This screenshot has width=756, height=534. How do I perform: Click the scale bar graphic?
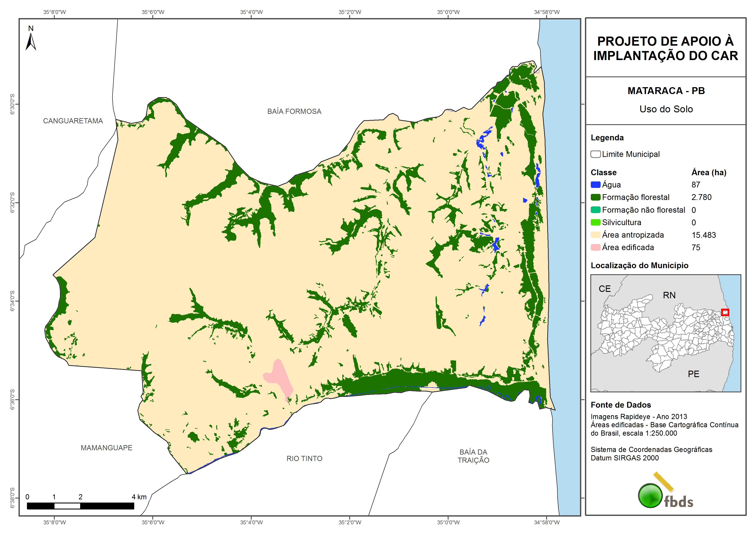80,506
